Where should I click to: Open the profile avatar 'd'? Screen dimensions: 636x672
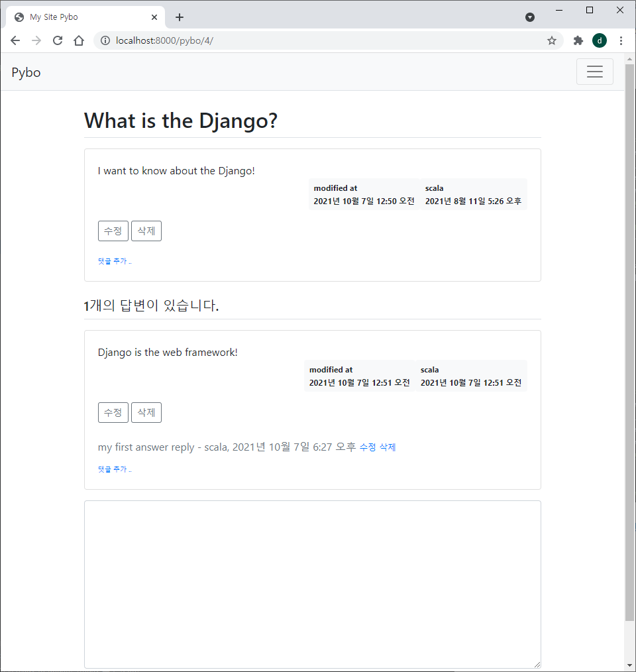[x=599, y=40]
